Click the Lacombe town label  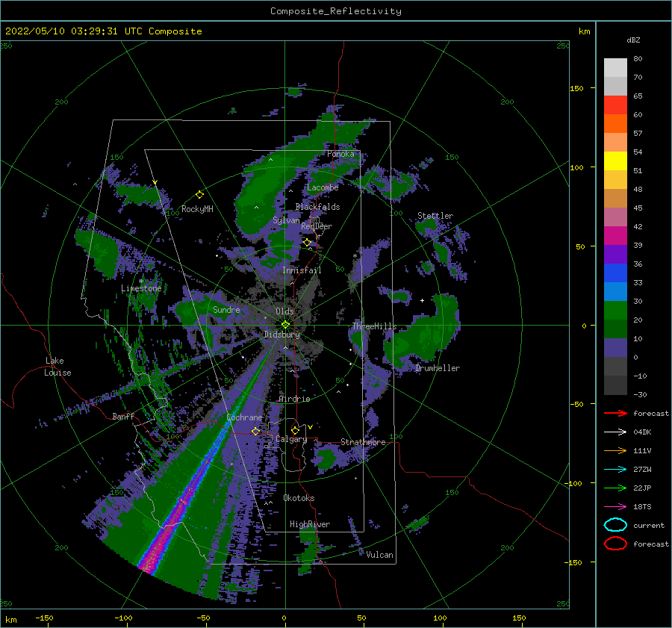[323, 187]
